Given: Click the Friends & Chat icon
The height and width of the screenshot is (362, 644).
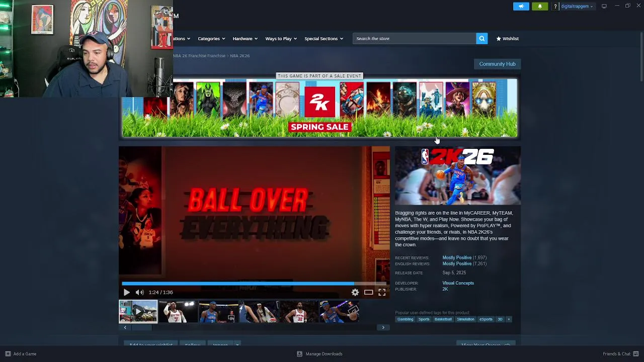Looking at the screenshot, I should coord(636,354).
